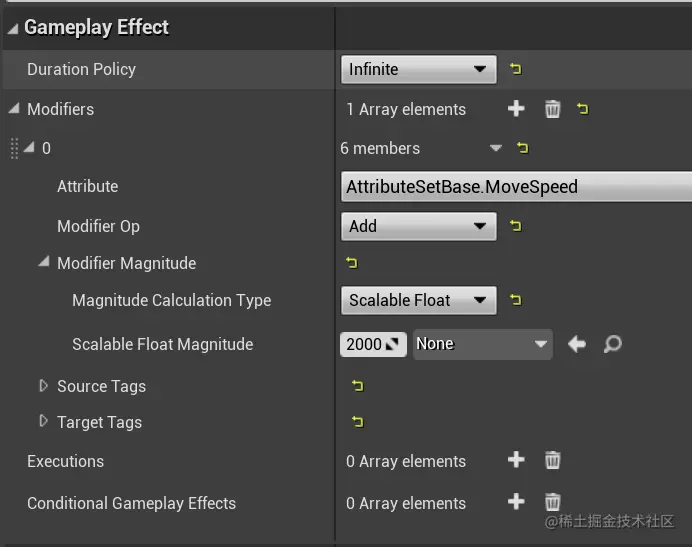Use selected asset arrow for curve table
The height and width of the screenshot is (547, 692).
click(577, 344)
